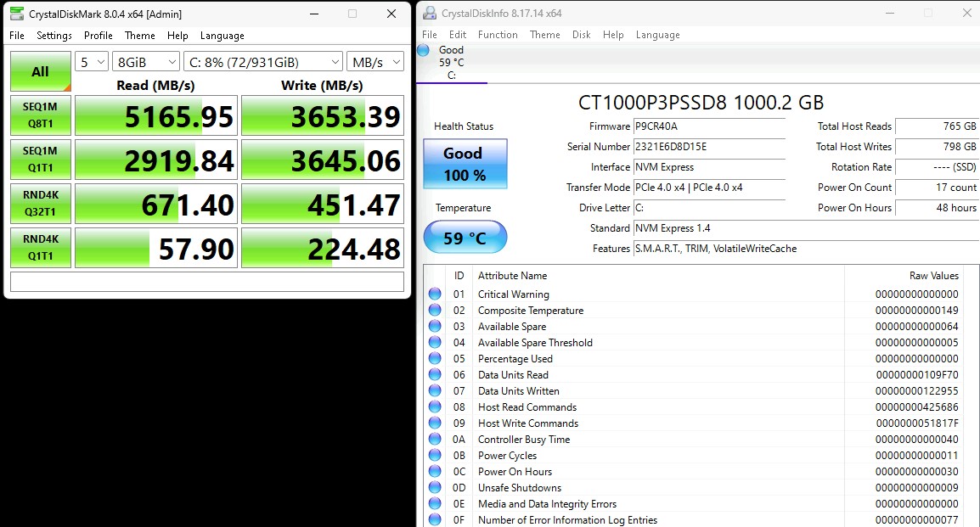
Task: Select the Unsafe Shutdowns attribute row
Action: click(694, 488)
